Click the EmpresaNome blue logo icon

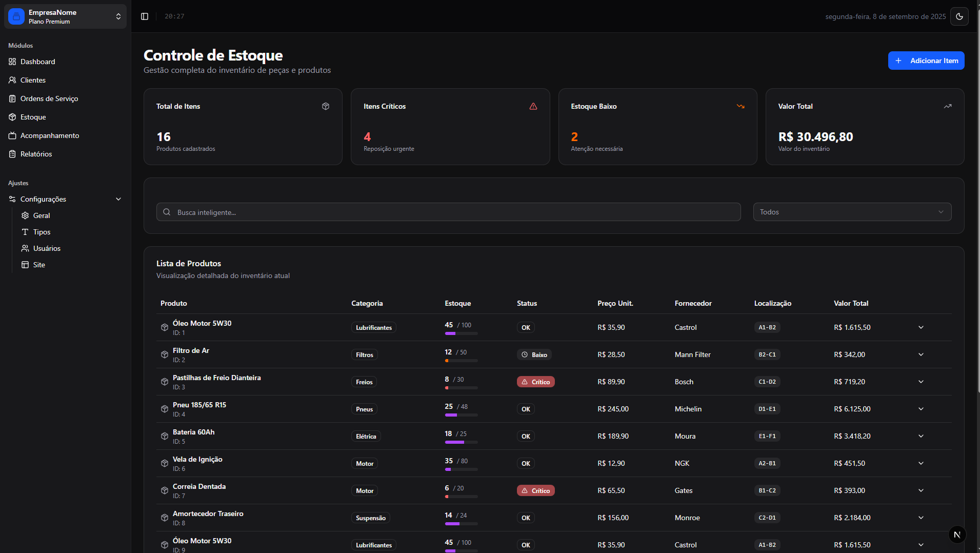[x=16, y=16]
